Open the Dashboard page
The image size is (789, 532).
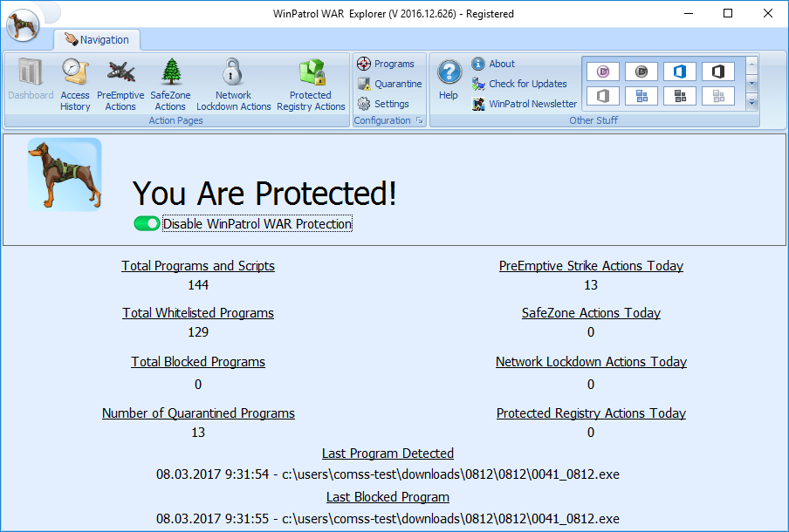pos(31,79)
